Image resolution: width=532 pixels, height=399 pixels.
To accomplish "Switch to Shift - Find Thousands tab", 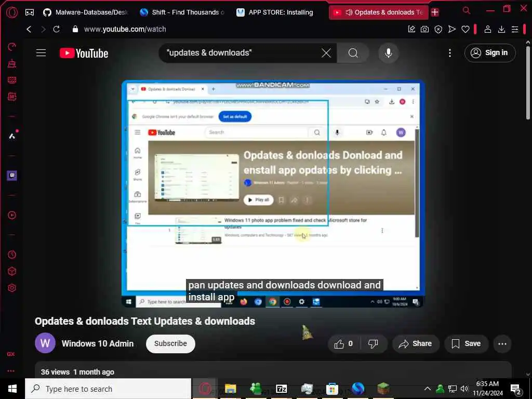I will (182, 12).
